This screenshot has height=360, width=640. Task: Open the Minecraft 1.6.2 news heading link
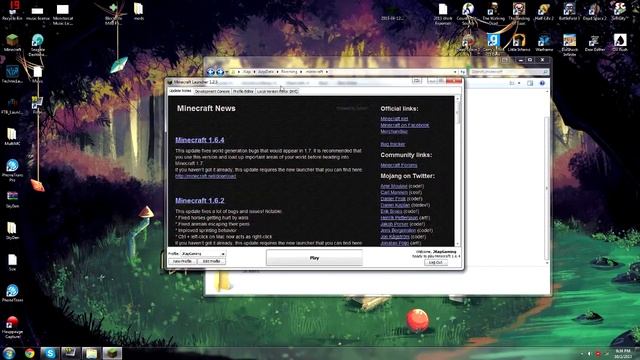tap(200, 200)
